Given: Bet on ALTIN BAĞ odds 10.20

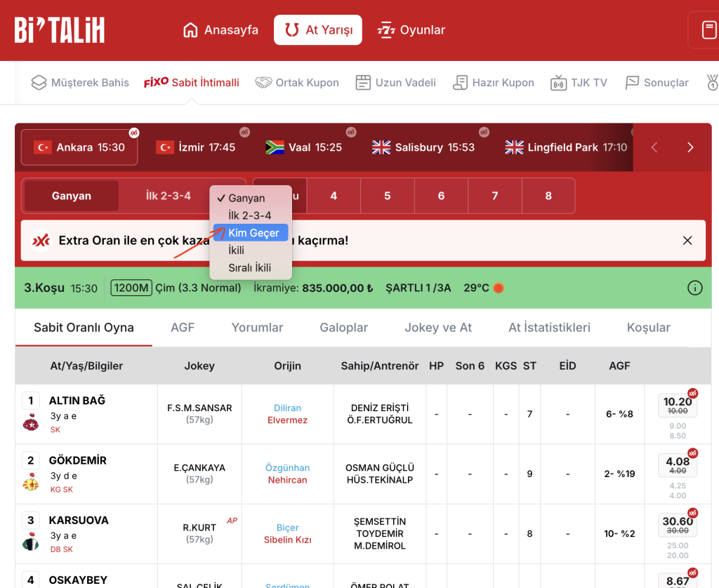Looking at the screenshot, I should click(678, 405).
